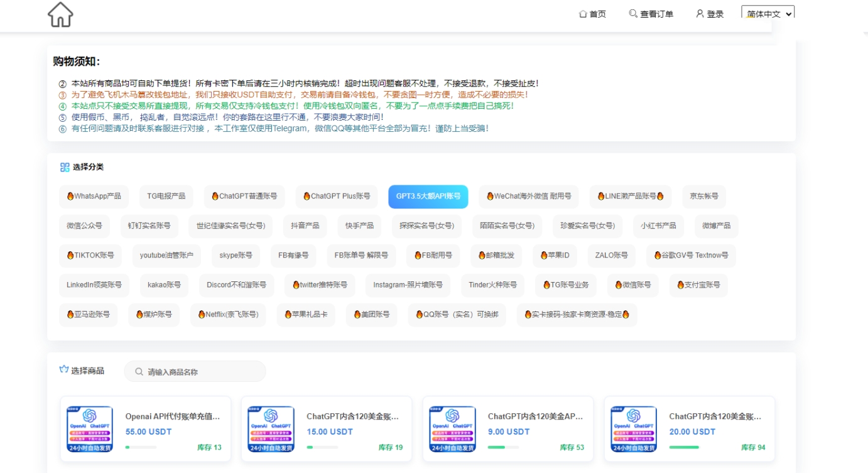Select the LinkedIn领英账号 category
The width and height of the screenshot is (868, 473).
(94, 285)
